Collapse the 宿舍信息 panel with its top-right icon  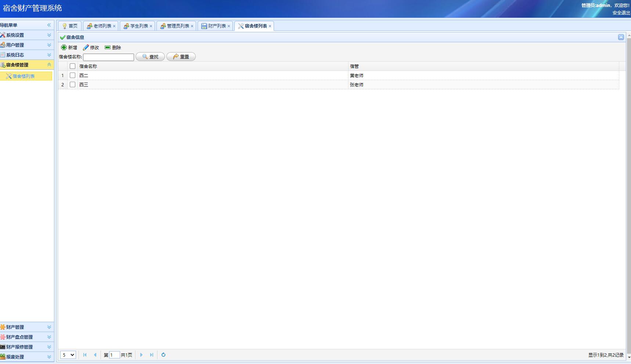pos(621,37)
